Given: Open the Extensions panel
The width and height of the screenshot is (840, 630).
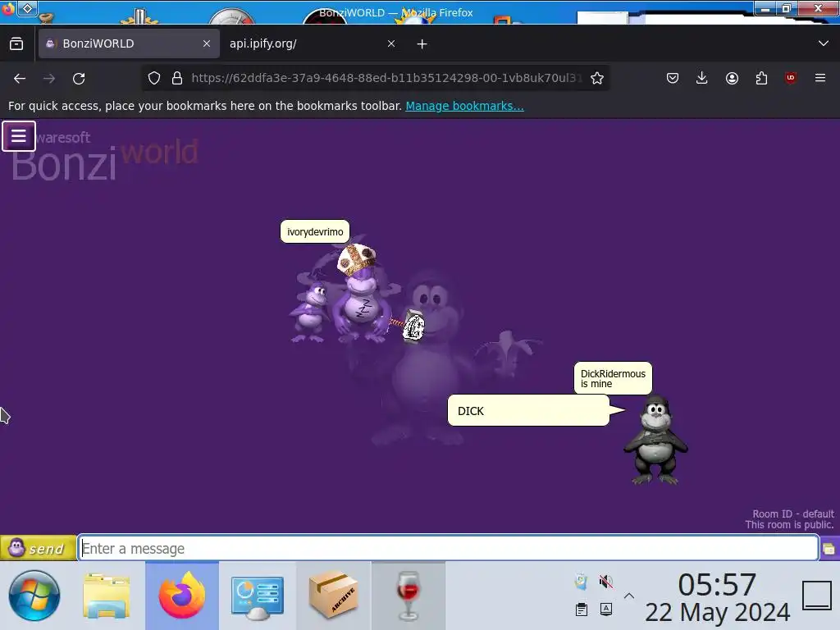Looking at the screenshot, I should point(761,78).
